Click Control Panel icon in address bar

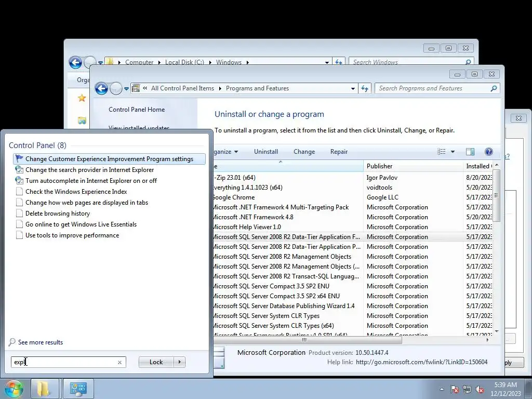coord(136,88)
